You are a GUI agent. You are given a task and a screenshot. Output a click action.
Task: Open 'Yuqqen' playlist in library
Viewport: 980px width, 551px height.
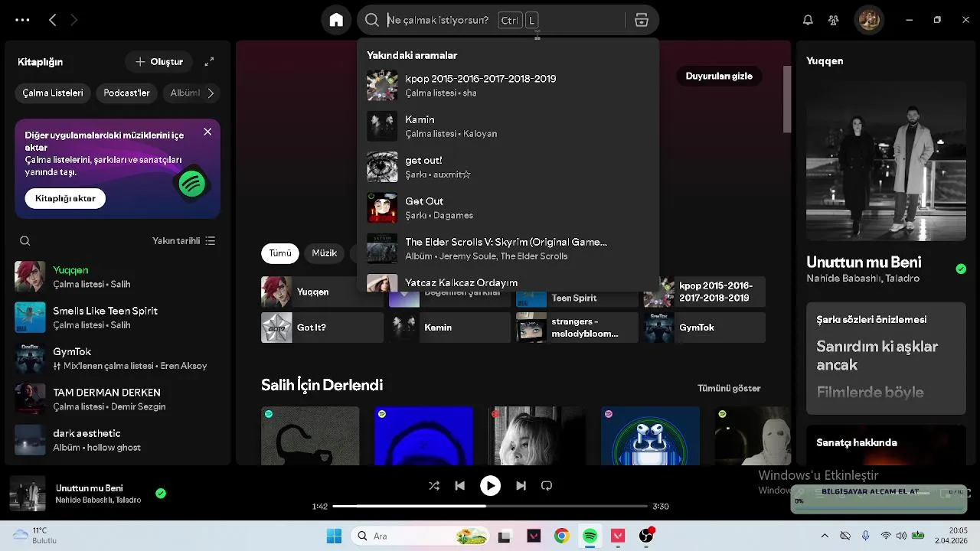(118, 276)
